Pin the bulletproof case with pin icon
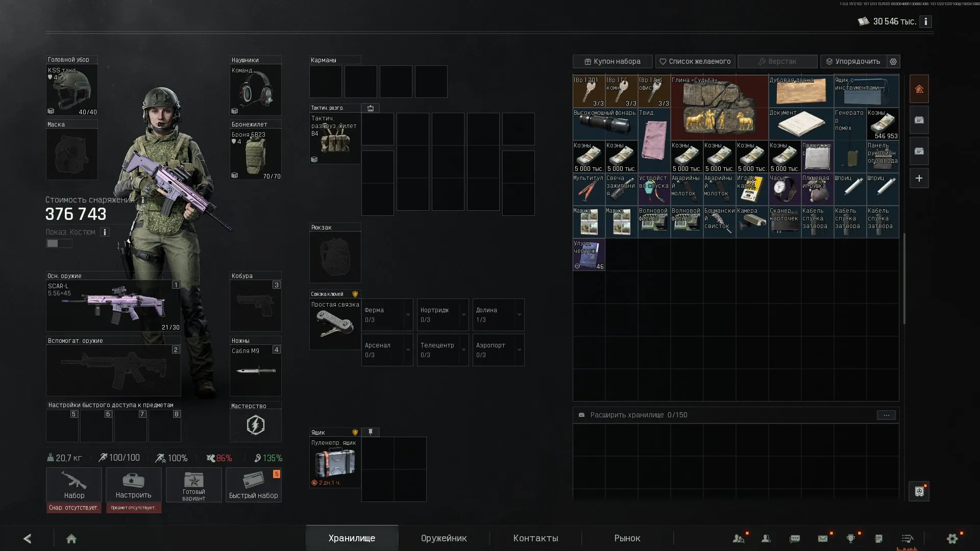 371,432
